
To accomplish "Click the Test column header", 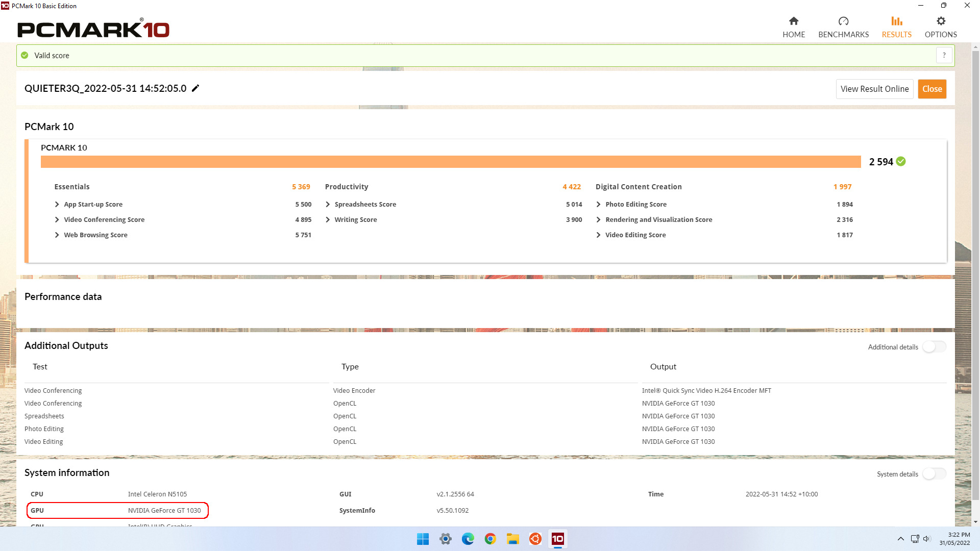I will 40,366.
